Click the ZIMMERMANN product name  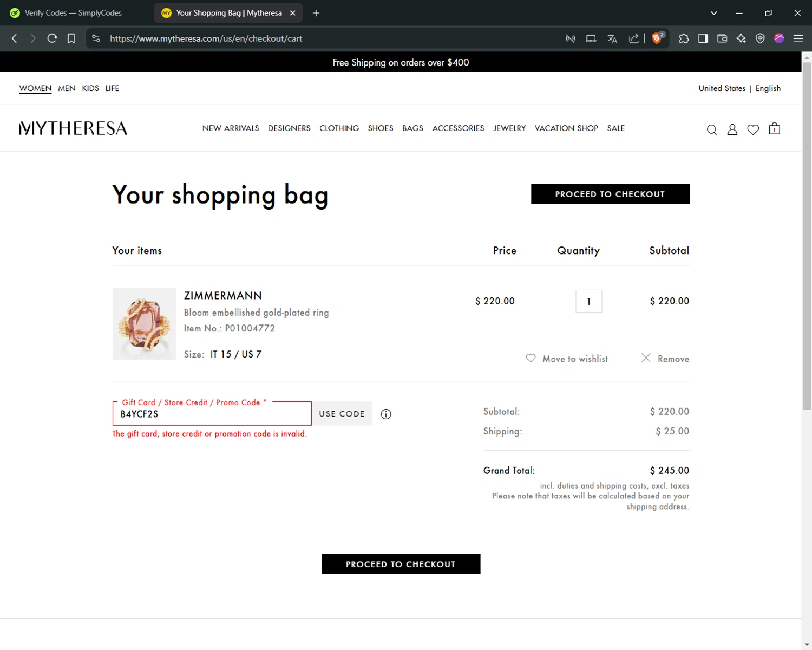coord(223,296)
